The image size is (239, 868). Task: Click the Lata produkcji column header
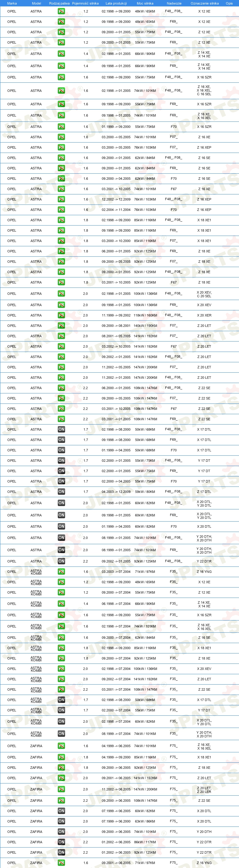coord(116,3)
